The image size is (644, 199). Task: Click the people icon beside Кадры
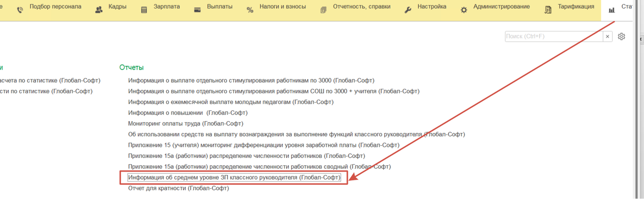[99, 10]
